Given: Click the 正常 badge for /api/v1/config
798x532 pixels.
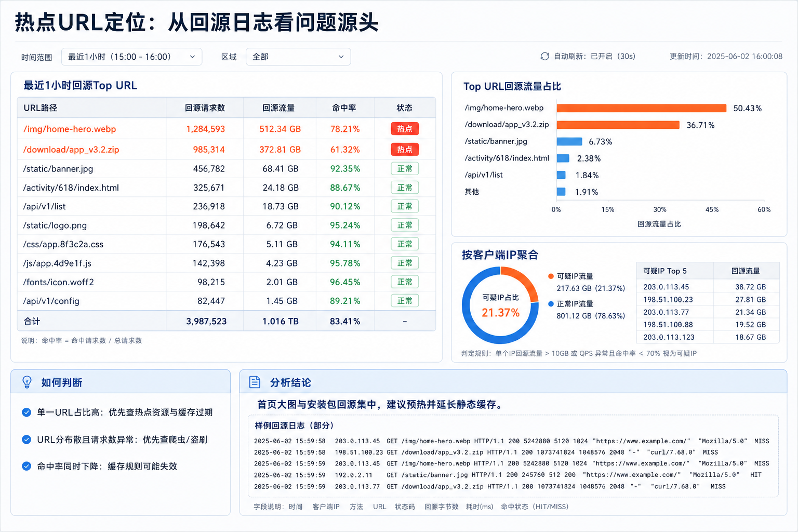Looking at the screenshot, I should pos(405,301).
